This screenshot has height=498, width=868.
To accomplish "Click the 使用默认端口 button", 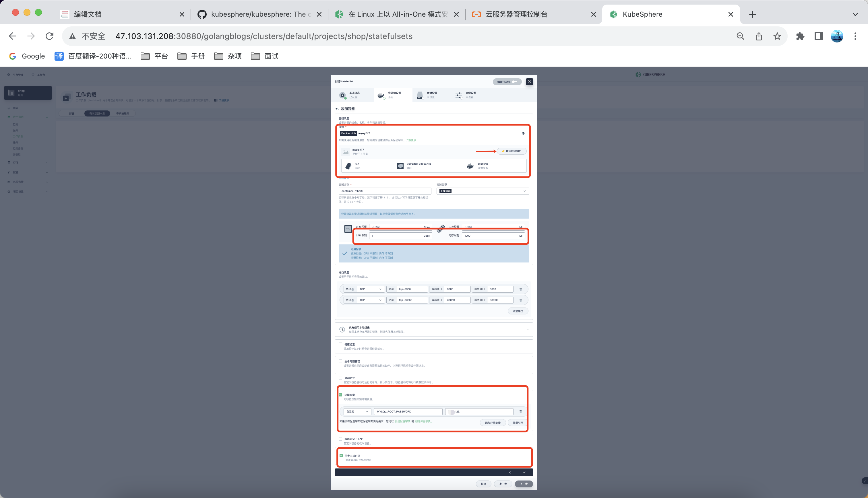I will click(x=512, y=151).
